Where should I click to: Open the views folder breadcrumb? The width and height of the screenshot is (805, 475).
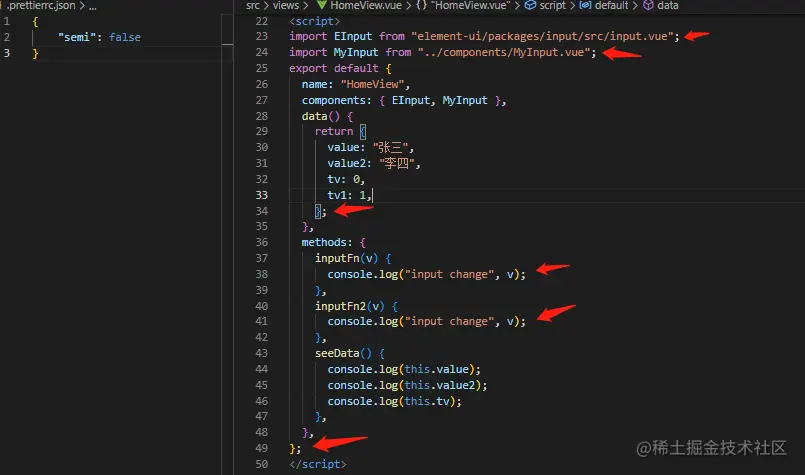point(285,5)
